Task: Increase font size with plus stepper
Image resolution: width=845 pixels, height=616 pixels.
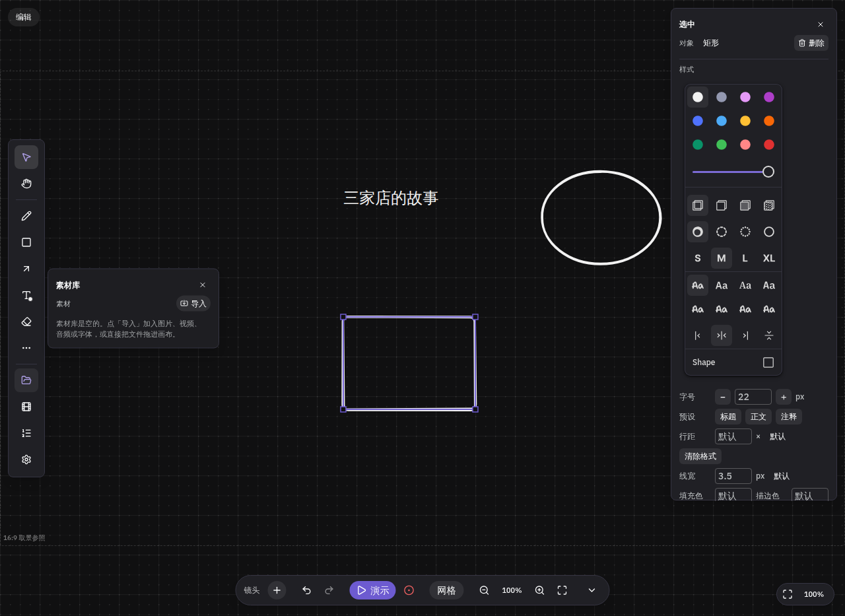Action: (x=784, y=397)
